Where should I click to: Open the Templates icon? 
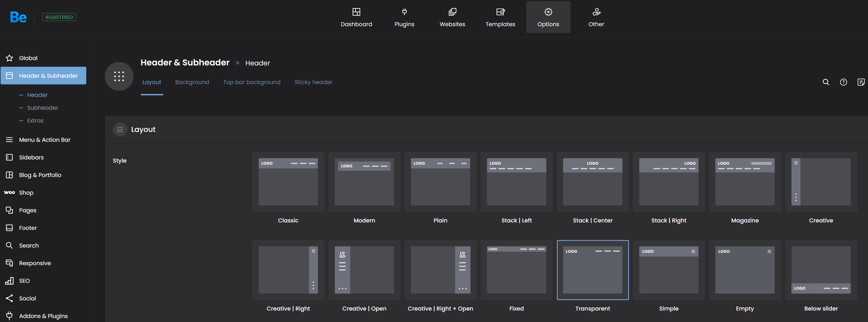pos(501,12)
